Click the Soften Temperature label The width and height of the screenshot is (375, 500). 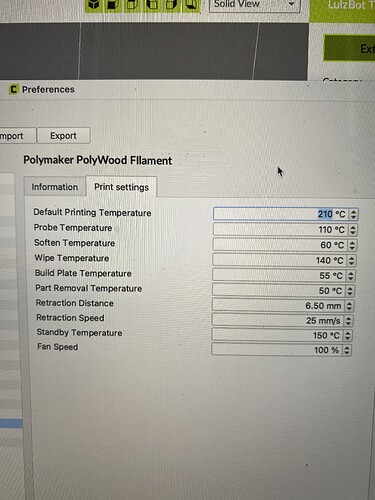[x=75, y=243]
